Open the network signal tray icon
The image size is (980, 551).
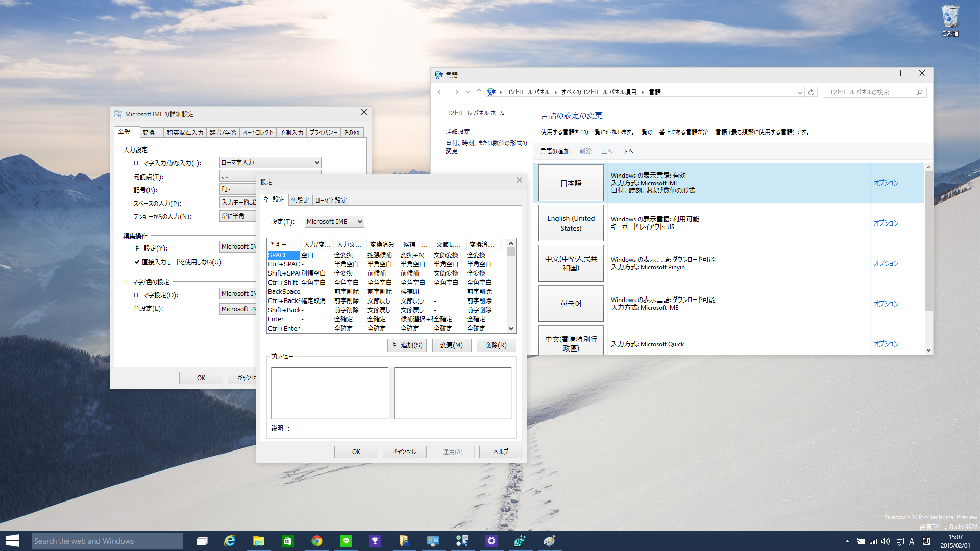point(873,541)
